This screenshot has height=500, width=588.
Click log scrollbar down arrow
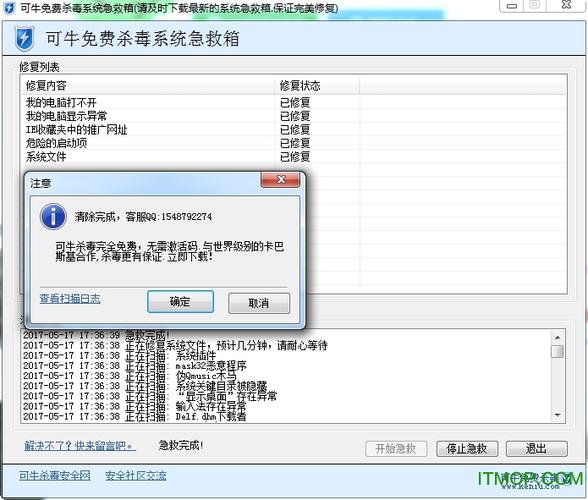(x=558, y=415)
